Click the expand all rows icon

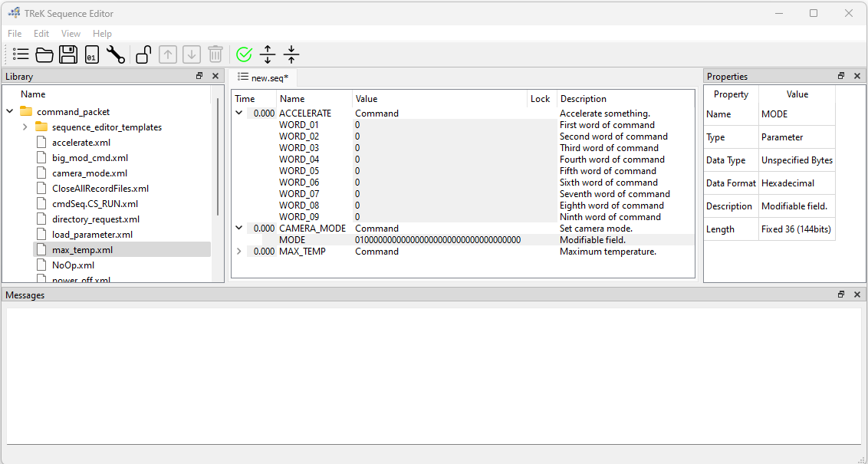click(268, 54)
